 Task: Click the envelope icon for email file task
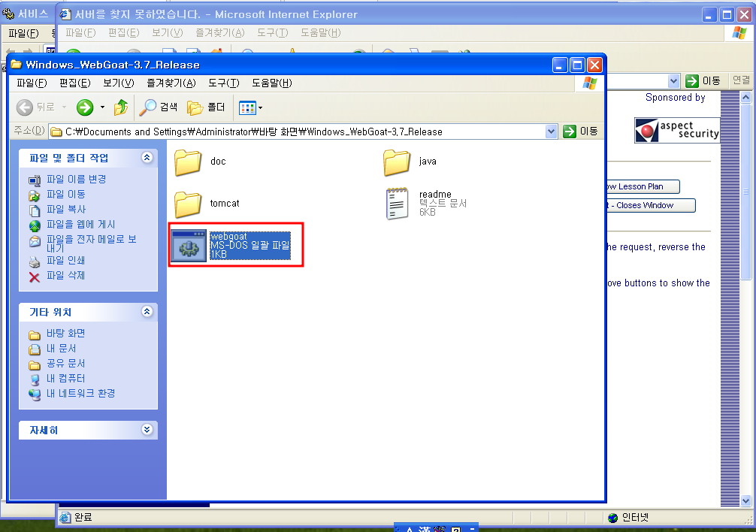35,241
